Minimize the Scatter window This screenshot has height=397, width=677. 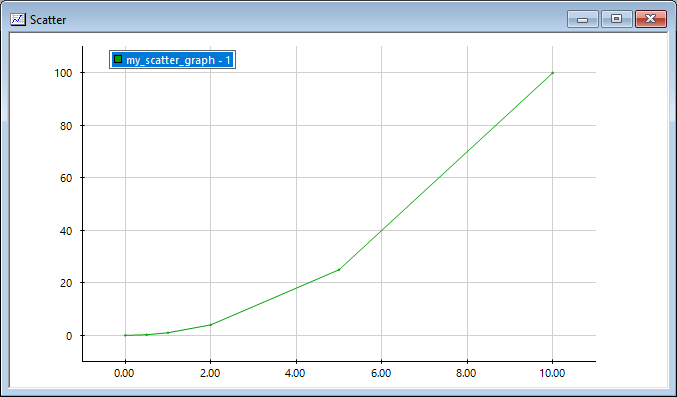point(582,19)
